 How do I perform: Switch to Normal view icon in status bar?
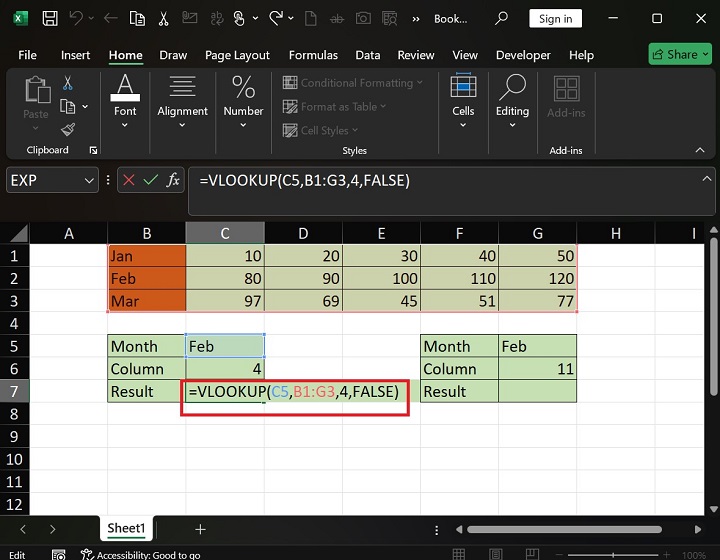tap(459, 554)
